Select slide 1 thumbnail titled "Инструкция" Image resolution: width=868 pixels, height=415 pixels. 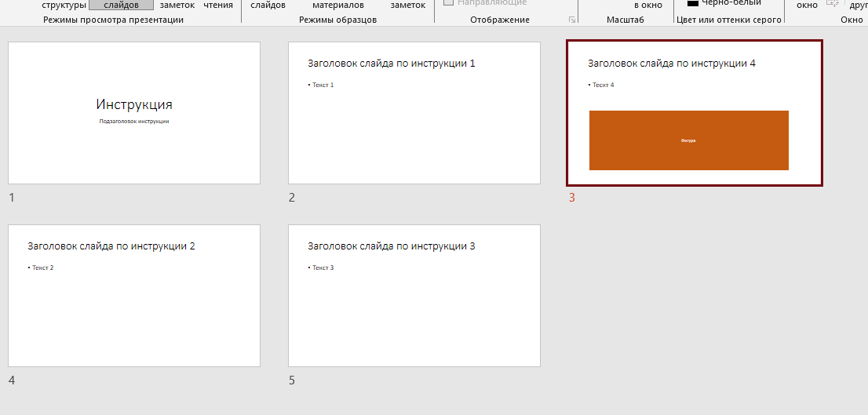pyautogui.click(x=134, y=113)
